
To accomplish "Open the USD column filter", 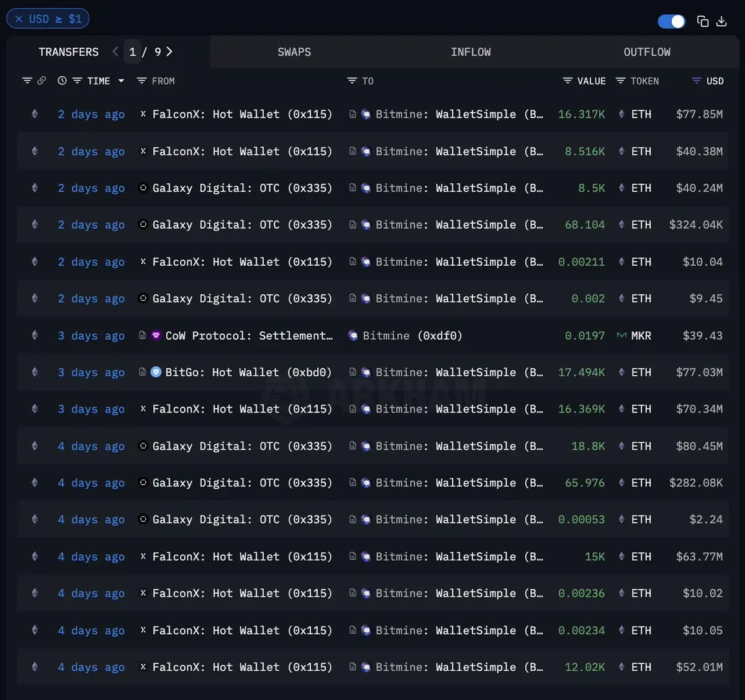I will [697, 81].
